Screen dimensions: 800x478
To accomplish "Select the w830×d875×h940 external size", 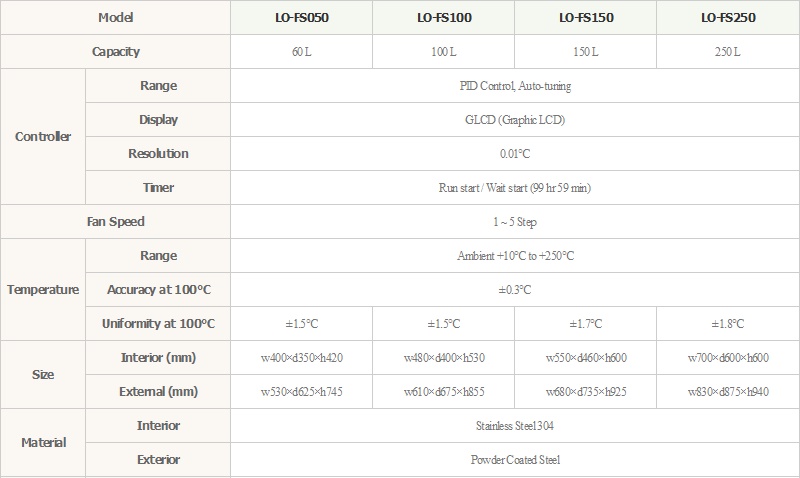I will click(x=727, y=392).
